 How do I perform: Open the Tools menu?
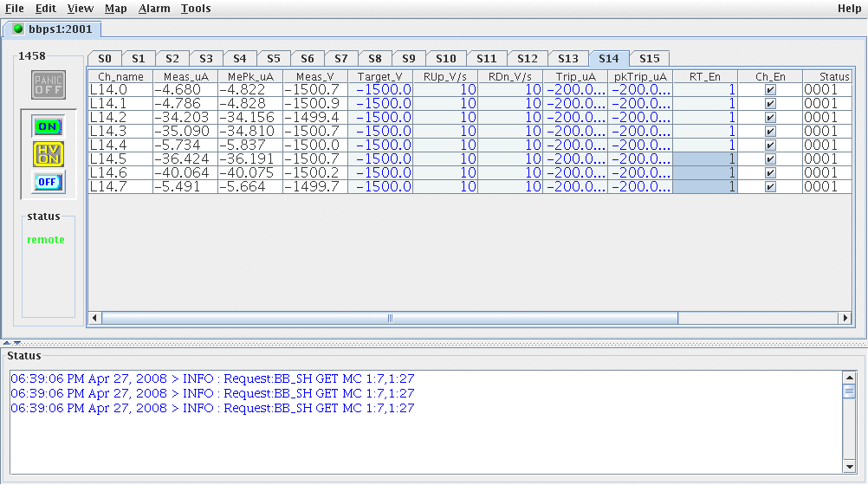(196, 9)
